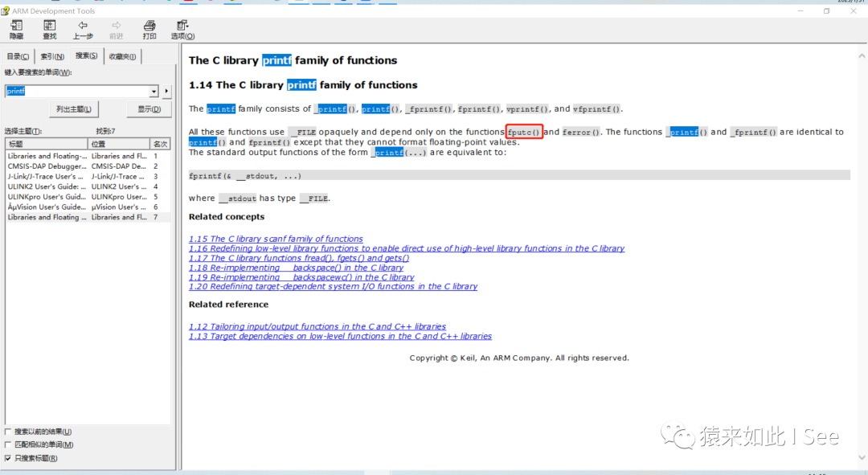Click the content pane scroll-down arrow
Viewport: 868px width, 475px height.
[x=862, y=457]
